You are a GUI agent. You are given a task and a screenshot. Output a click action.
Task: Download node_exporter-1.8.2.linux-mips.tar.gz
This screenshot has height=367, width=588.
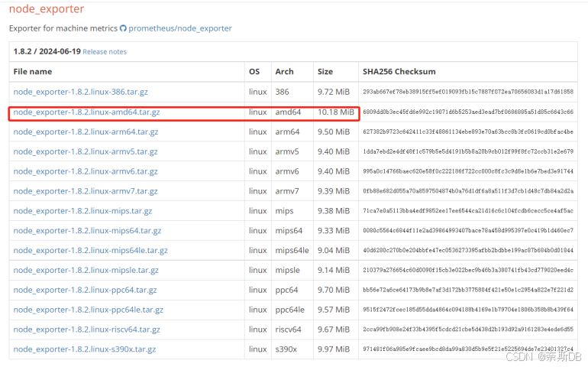(x=83, y=211)
